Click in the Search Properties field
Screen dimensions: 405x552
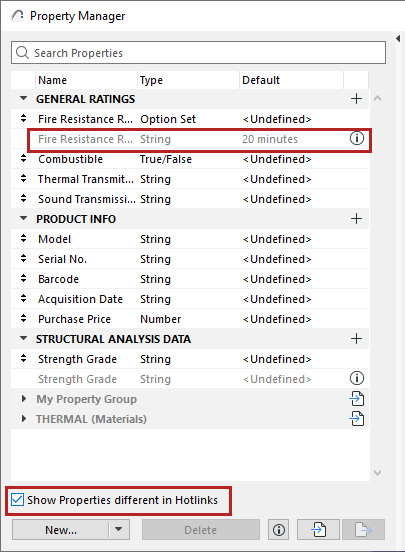(x=198, y=53)
